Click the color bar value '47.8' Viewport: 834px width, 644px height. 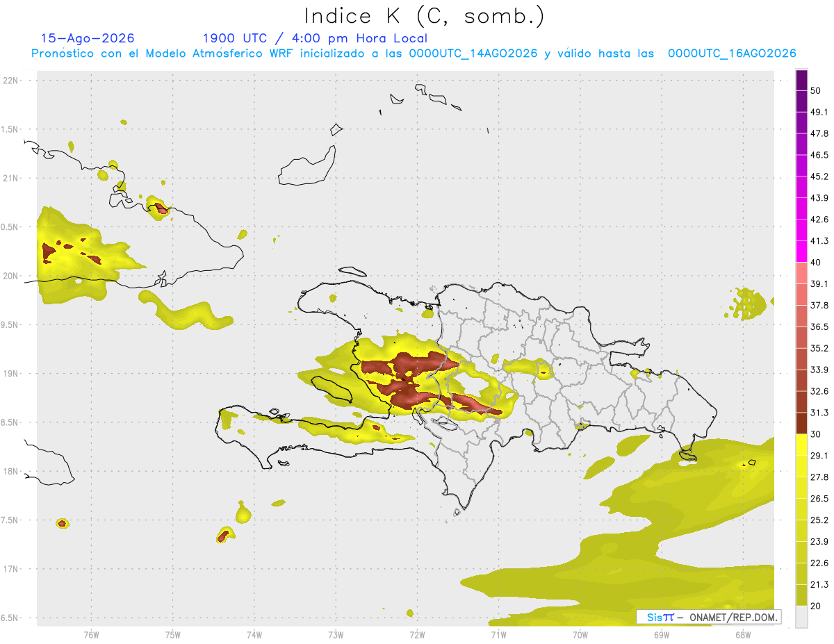tap(819, 133)
